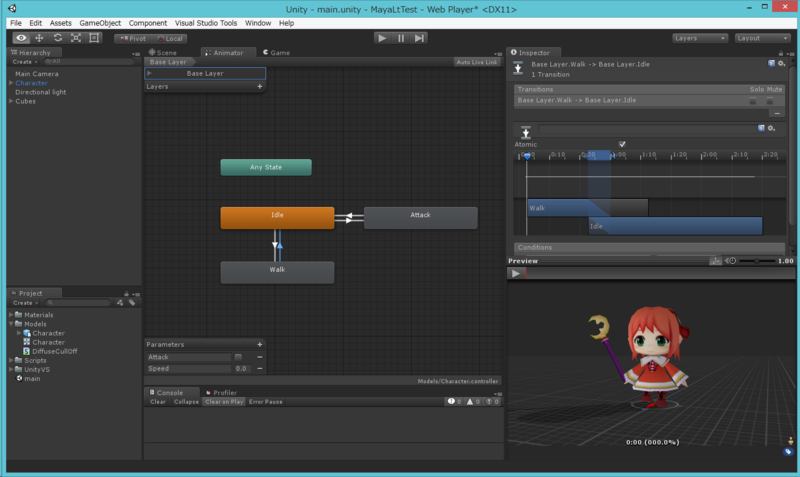Toggle Collapse in the console

coord(186,402)
